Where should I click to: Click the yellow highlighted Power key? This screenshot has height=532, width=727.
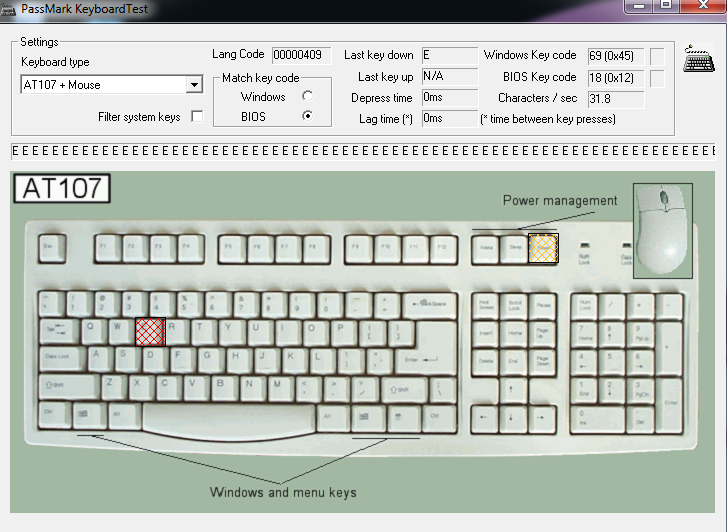coord(543,248)
